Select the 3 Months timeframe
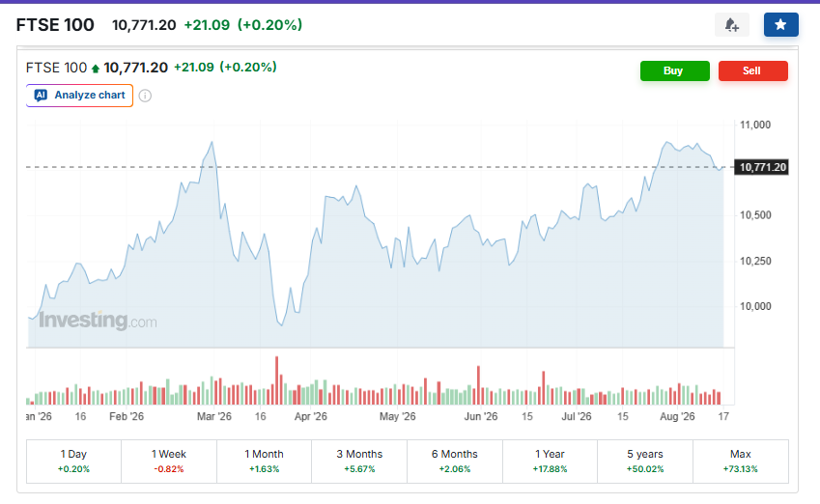 pyautogui.click(x=359, y=462)
